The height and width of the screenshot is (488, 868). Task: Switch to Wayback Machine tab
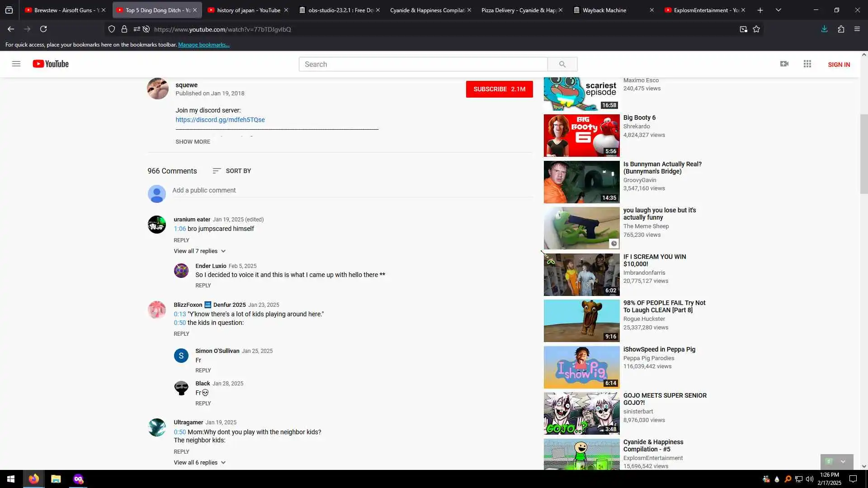(604, 10)
